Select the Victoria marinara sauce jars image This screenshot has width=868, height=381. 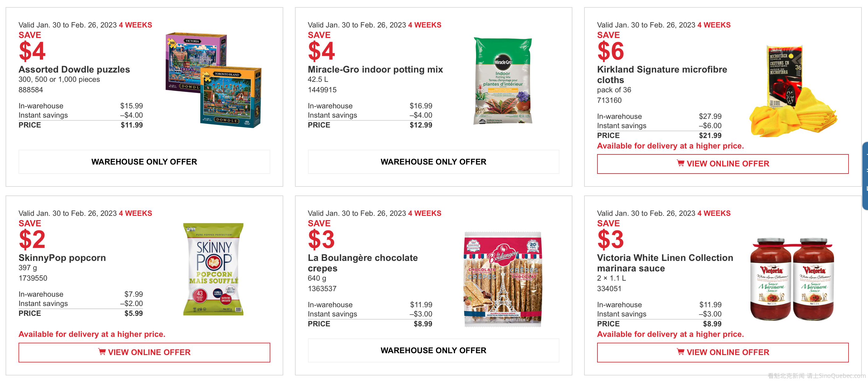pyautogui.click(x=792, y=278)
